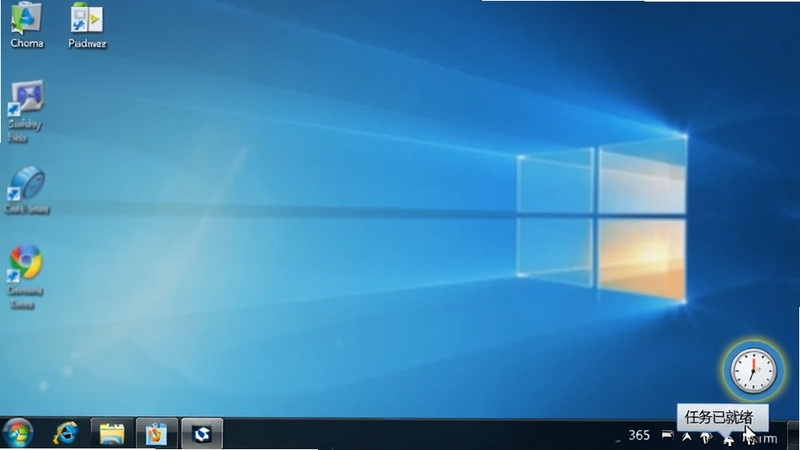
Task: Click the Show desktop strip at taskbar end
Action: [x=793, y=434]
